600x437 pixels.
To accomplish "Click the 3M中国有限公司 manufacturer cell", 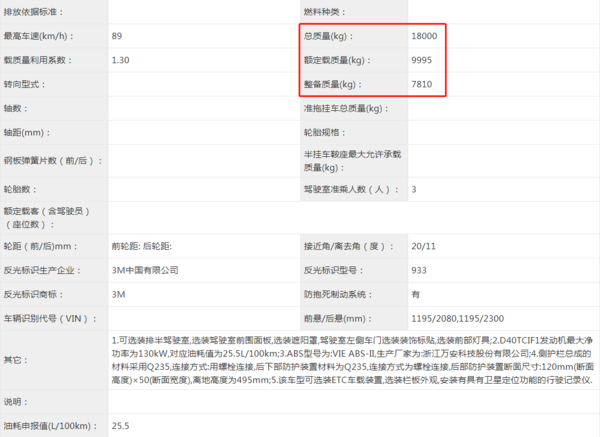I will click(x=145, y=270).
